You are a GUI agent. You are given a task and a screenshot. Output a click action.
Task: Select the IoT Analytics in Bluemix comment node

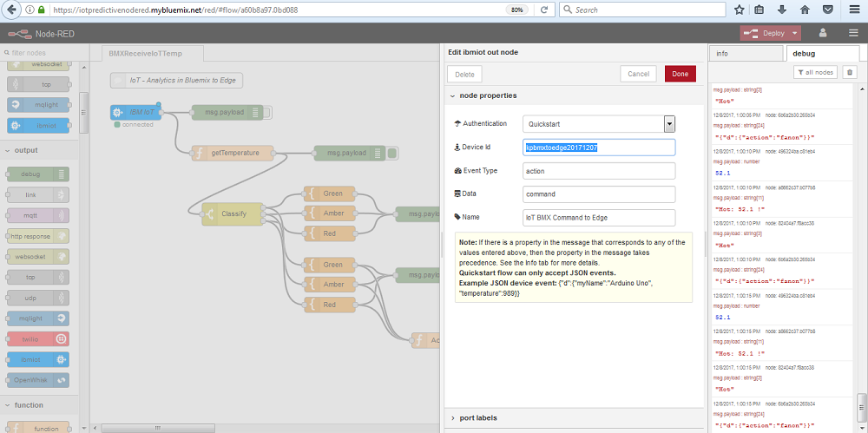[176, 81]
